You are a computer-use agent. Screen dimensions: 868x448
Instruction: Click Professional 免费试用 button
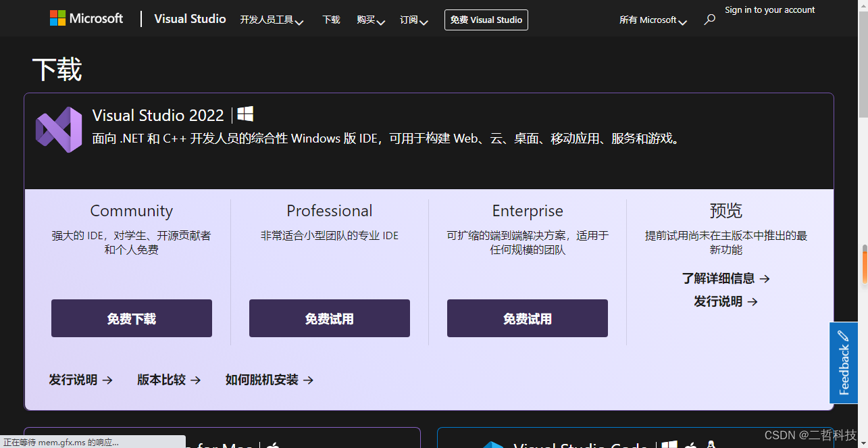(330, 318)
